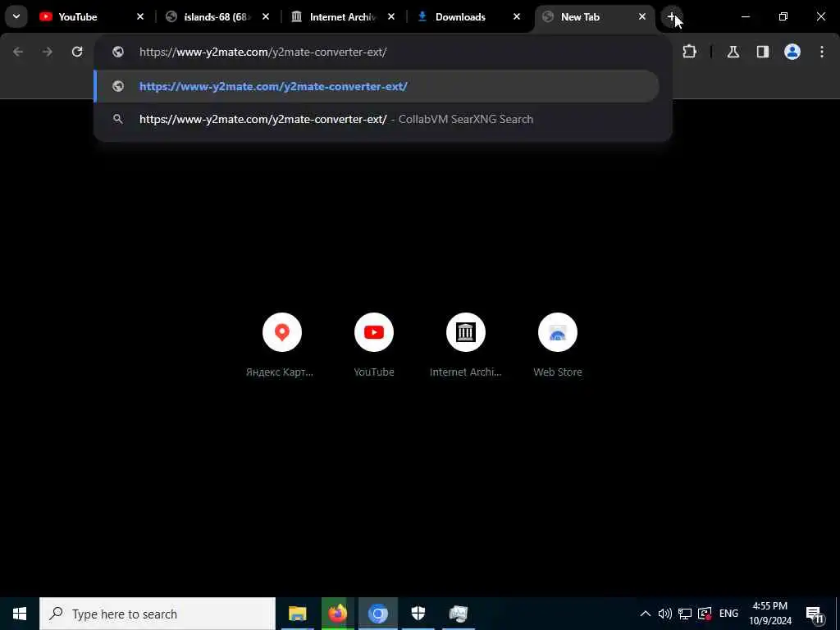Select the highlighted y2mate URL suggestion
Viewport: 840px width, 630px height.
(x=377, y=86)
